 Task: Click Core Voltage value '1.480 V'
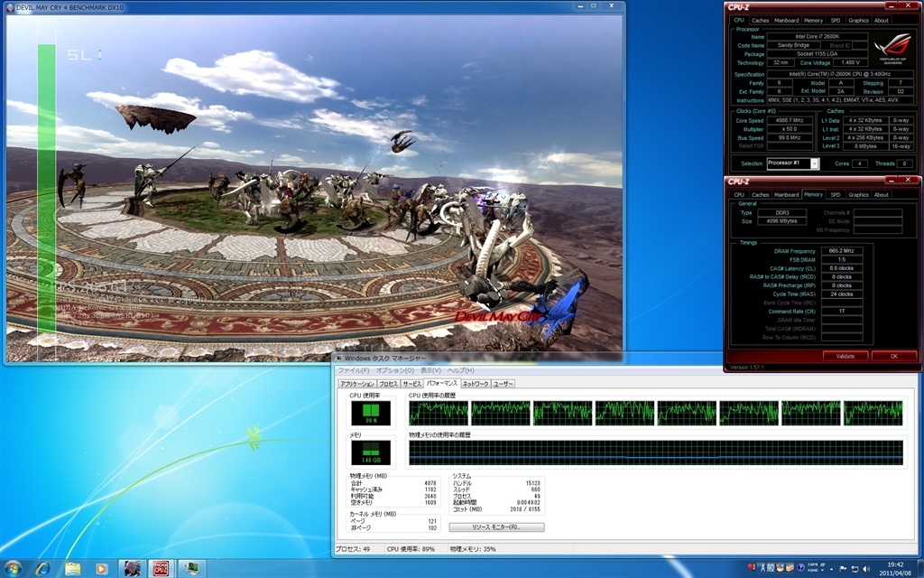coord(850,62)
